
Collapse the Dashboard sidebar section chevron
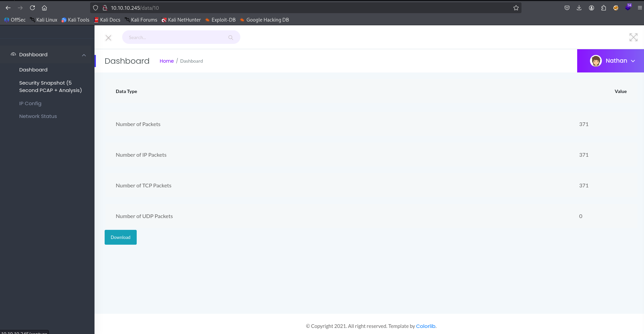pyautogui.click(x=84, y=55)
